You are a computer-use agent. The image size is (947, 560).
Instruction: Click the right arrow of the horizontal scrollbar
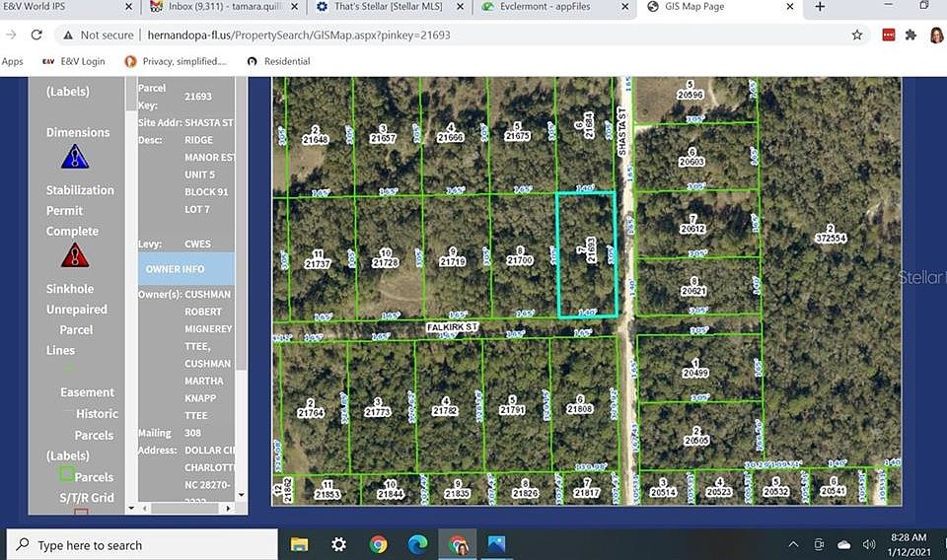pos(228,509)
